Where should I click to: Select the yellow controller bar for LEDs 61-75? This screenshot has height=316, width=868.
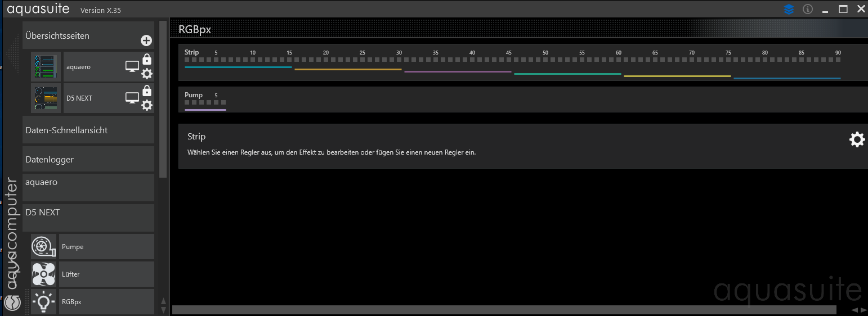pyautogui.click(x=677, y=76)
